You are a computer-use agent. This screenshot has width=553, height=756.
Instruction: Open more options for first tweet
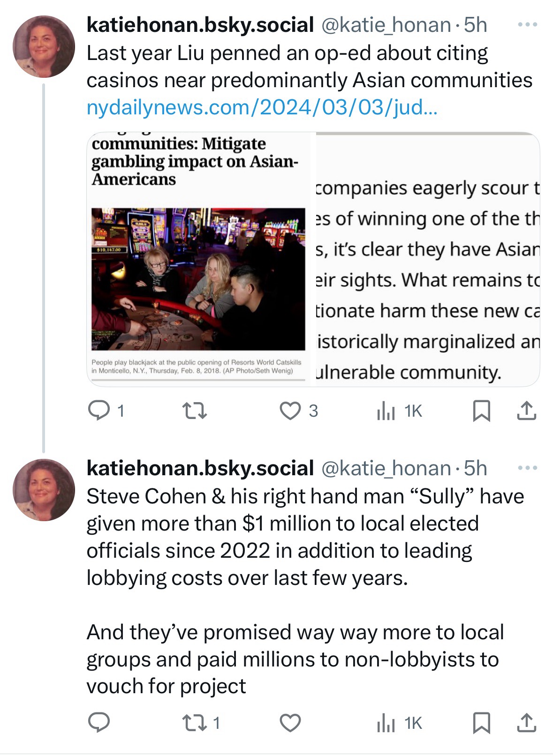tap(527, 25)
